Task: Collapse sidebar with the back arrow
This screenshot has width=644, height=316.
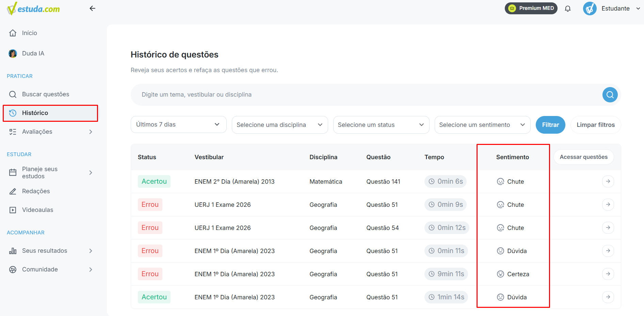Action: 92,9
